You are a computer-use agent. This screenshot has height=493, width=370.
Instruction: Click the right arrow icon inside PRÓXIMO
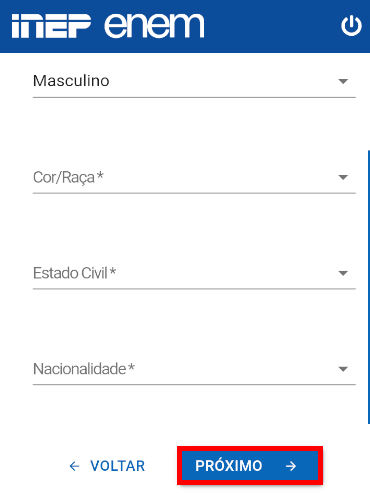[x=291, y=466]
